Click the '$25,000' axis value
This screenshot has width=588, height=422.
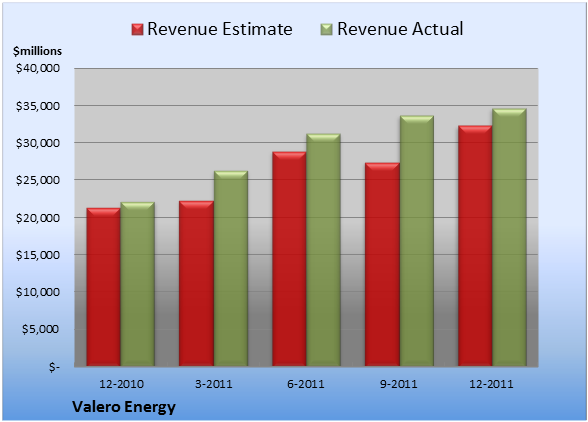(38, 180)
